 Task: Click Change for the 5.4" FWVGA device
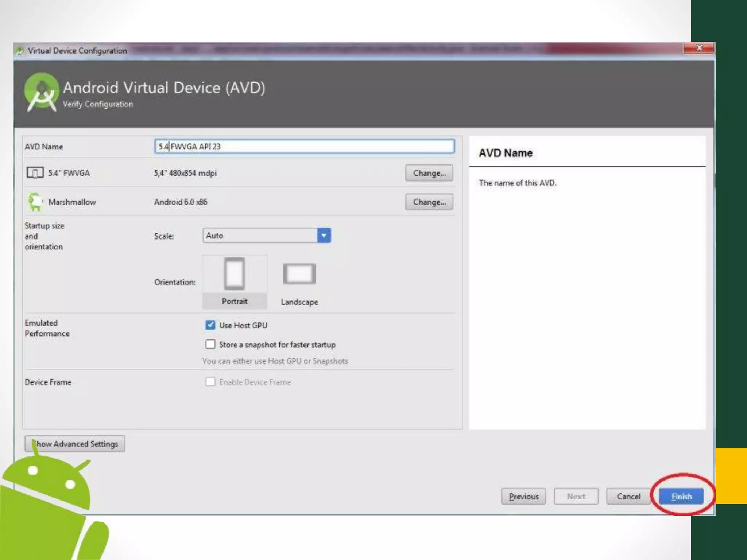click(429, 173)
